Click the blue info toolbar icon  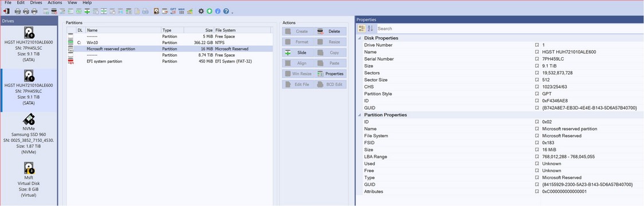pyautogui.click(x=218, y=11)
